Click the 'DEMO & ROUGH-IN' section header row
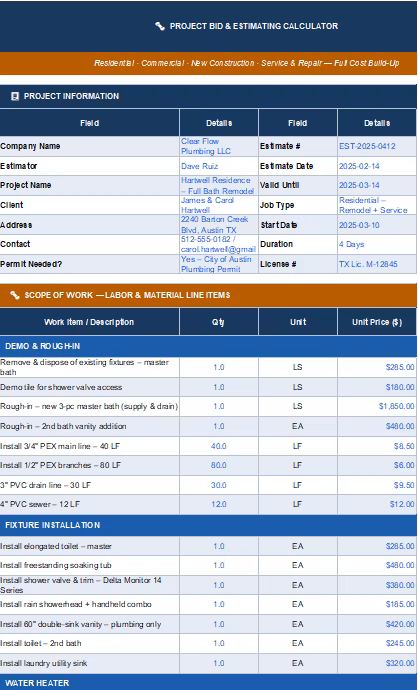418x690 pixels. (208, 346)
